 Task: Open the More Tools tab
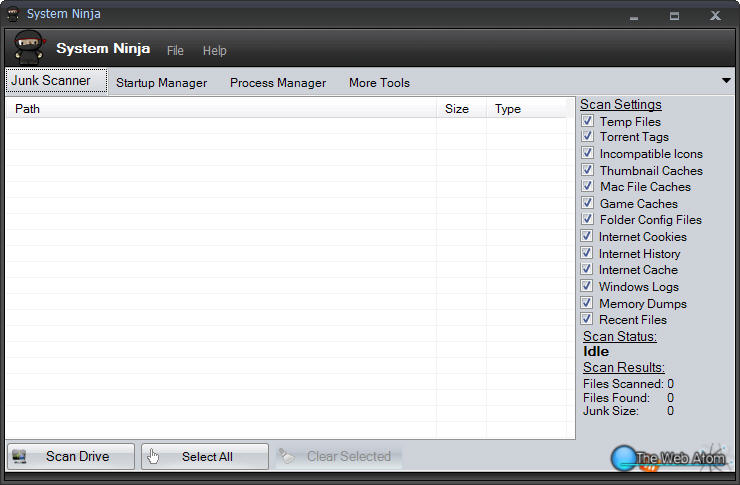[379, 83]
